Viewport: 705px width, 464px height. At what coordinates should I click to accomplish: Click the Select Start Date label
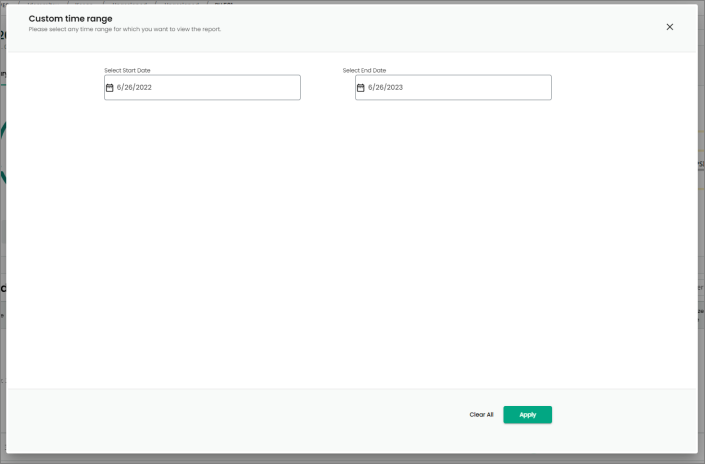pyautogui.click(x=127, y=70)
